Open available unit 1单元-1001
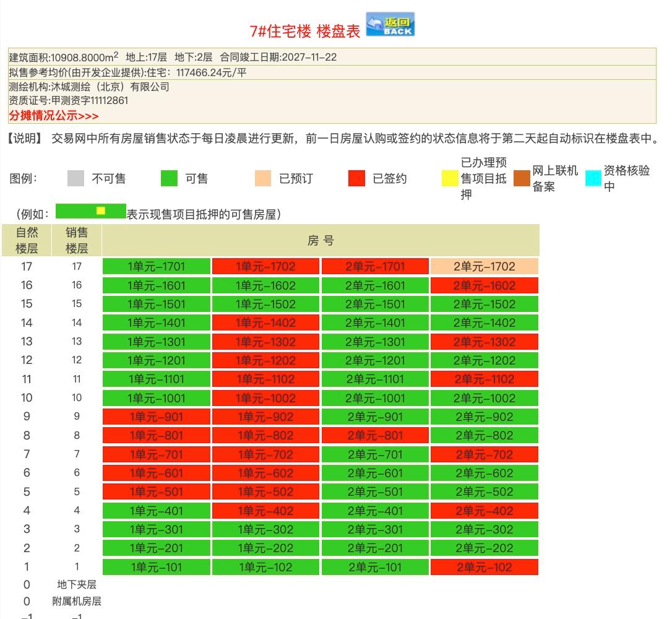 click(157, 398)
